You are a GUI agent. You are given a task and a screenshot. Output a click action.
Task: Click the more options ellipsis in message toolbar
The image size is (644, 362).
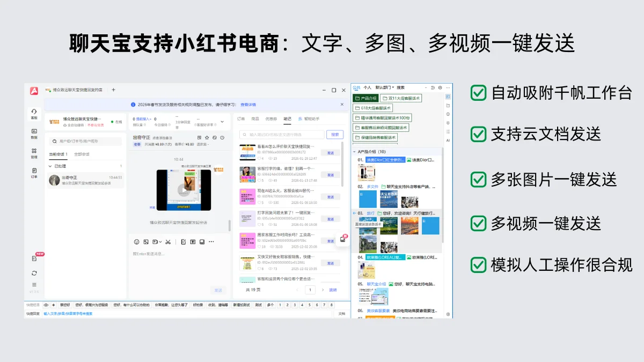(211, 242)
